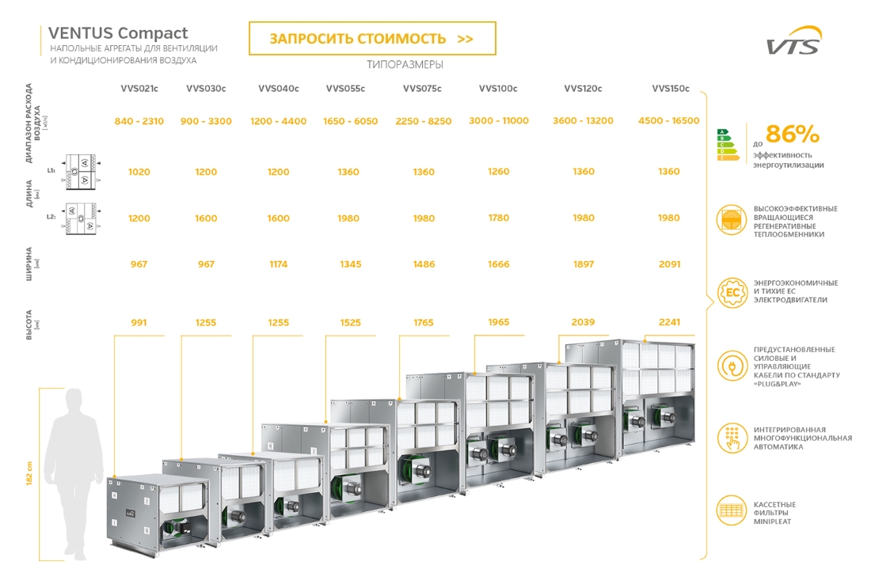Select the VVS075c size column header

coord(422,89)
